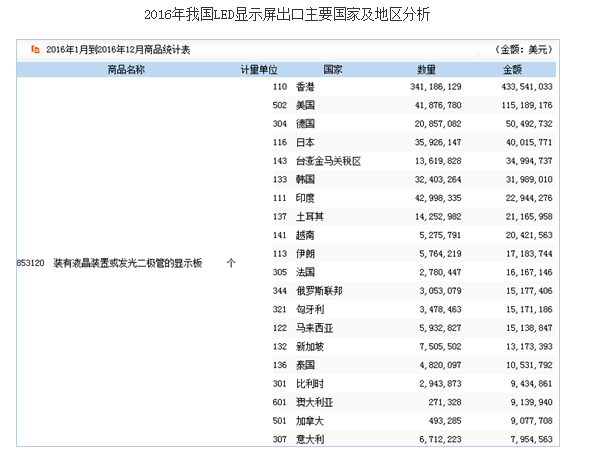Viewport: 596px width, 459px height.
Task: Select Vietnam amount 20,421,563
Action: coord(529,235)
